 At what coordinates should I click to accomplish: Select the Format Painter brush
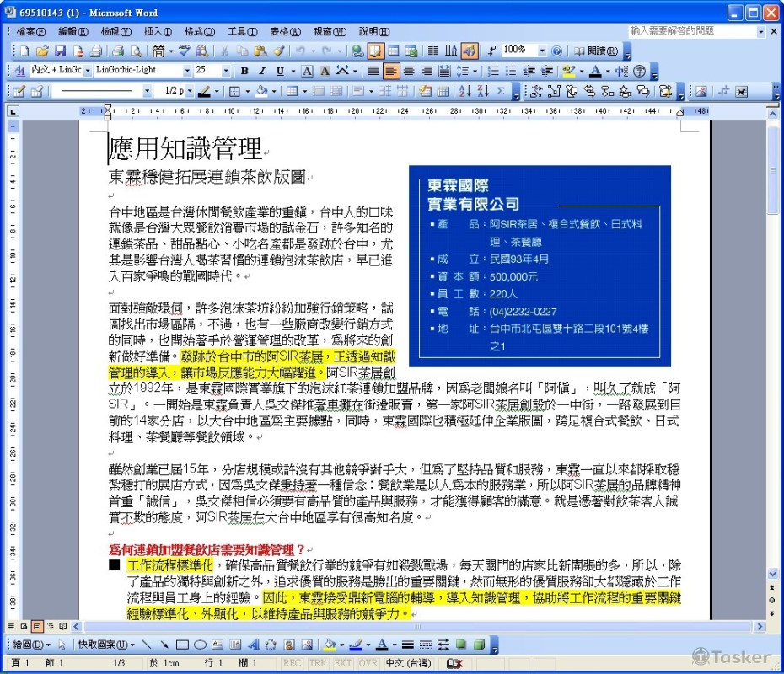pyautogui.click(x=279, y=51)
